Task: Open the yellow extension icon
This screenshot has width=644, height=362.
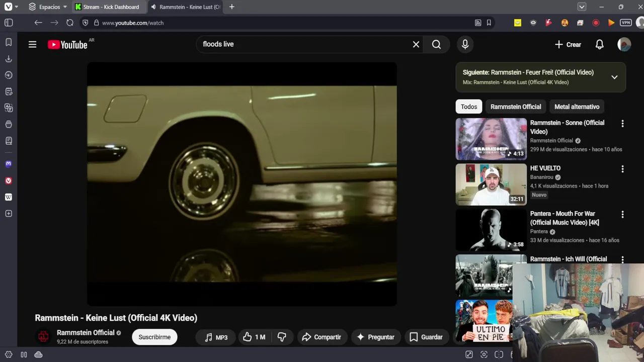Action: (518, 23)
